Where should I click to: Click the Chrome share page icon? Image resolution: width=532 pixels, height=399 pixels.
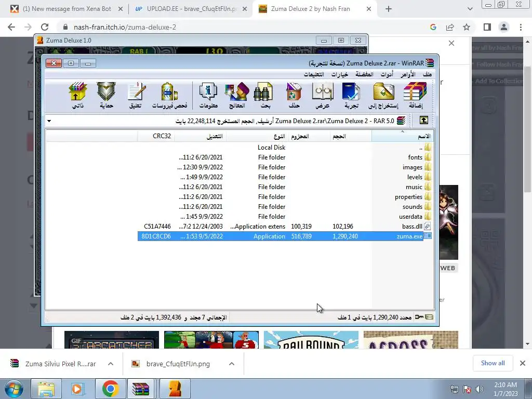pos(450,27)
